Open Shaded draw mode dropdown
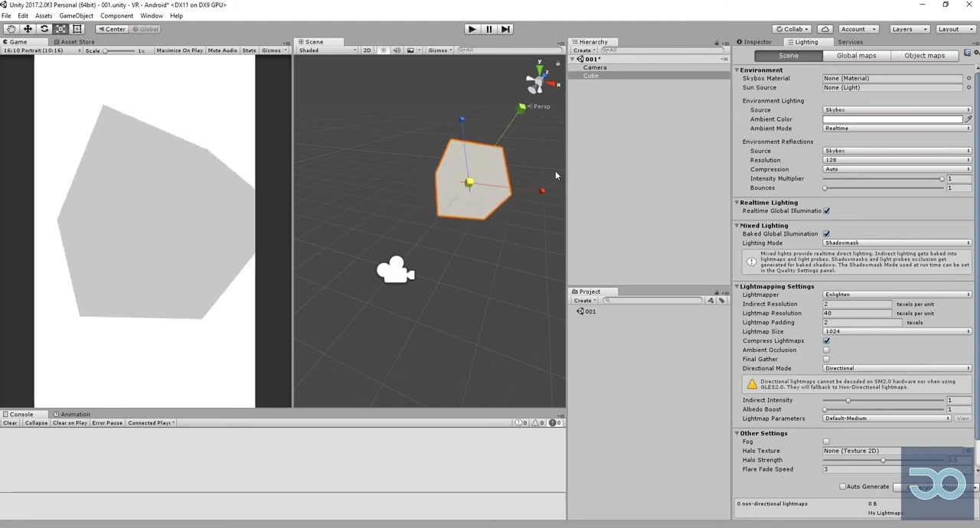980x528 pixels. [328, 51]
